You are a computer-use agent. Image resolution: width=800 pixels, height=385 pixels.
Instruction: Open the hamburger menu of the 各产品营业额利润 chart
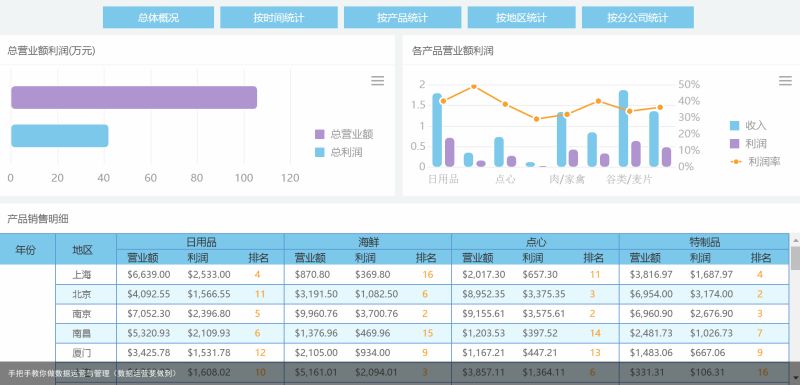click(785, 81)
